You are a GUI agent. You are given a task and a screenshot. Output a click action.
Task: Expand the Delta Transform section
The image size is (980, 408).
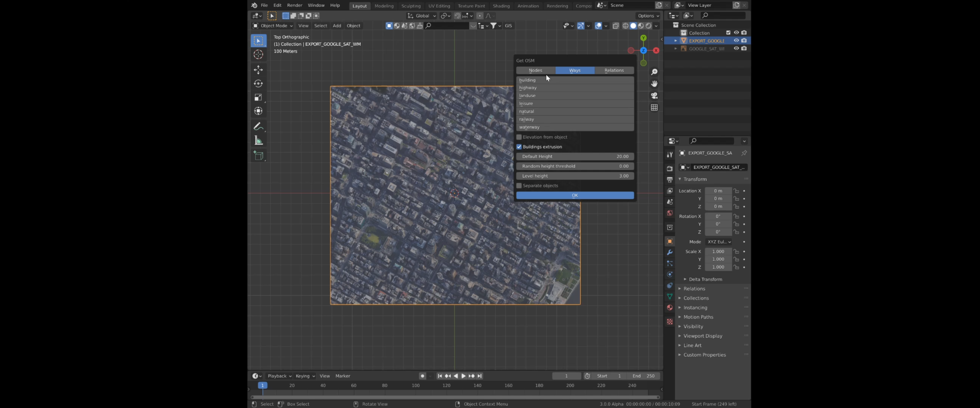pos(705,279)
